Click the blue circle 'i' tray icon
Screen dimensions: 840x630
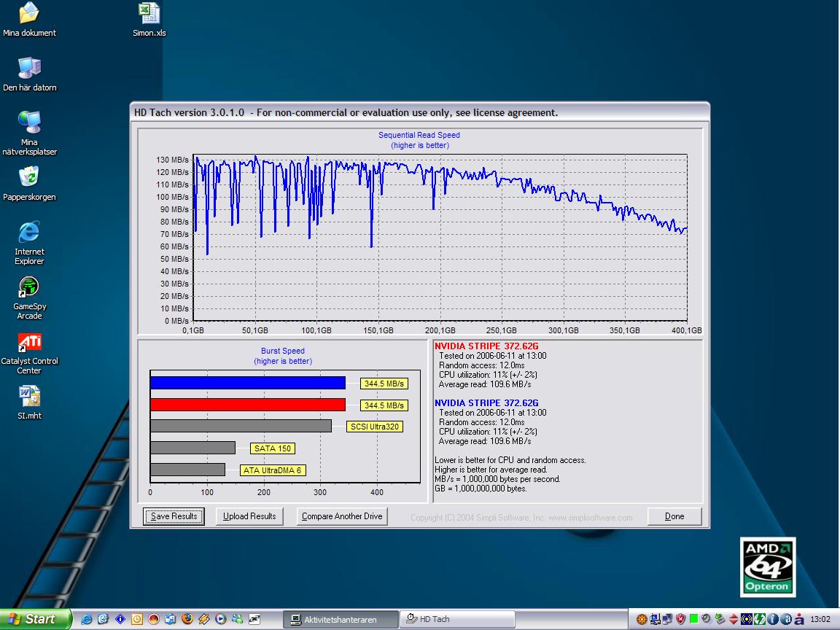point(772,619)
